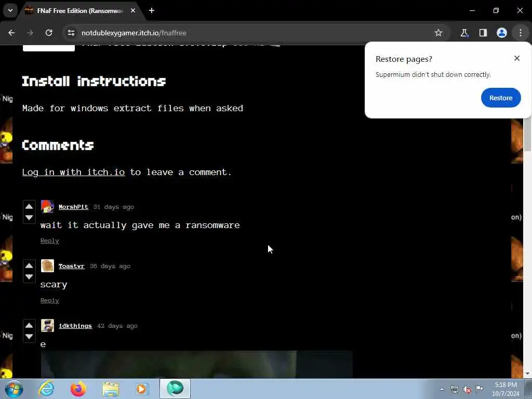Click the scrollbar down arrow

tap(528, 374)
